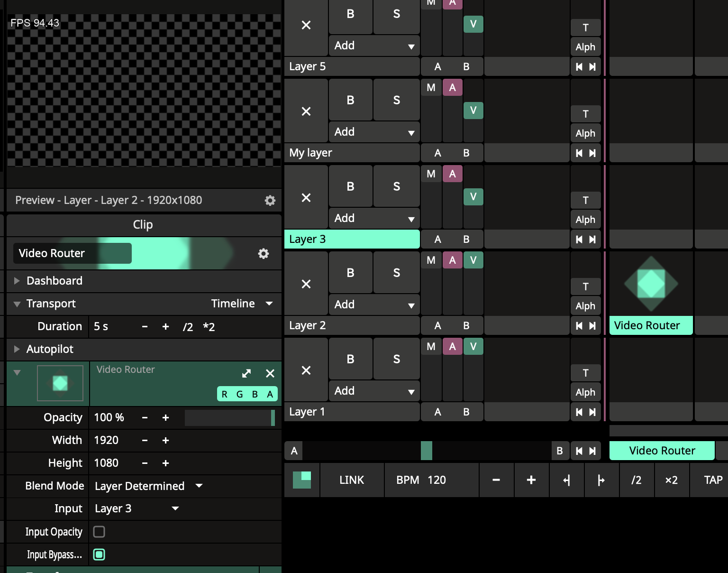Expand the Video Router effect to fullscreen

(246, 374)
